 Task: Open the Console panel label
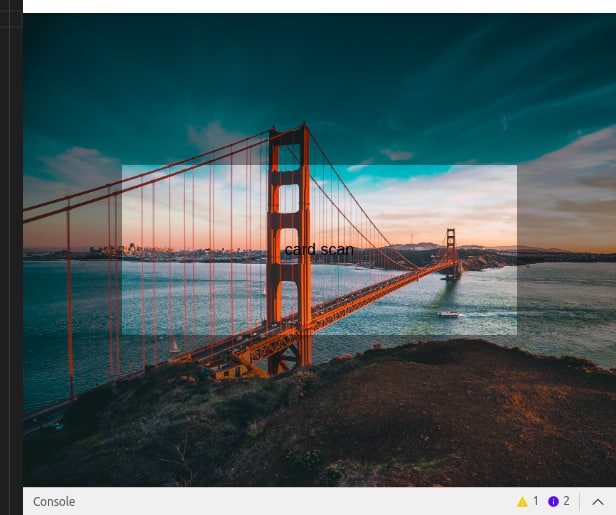[x=54, y=502]
